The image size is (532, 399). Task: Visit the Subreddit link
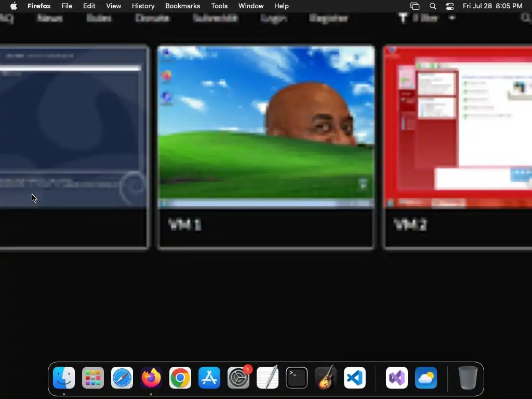pos(216,18)
